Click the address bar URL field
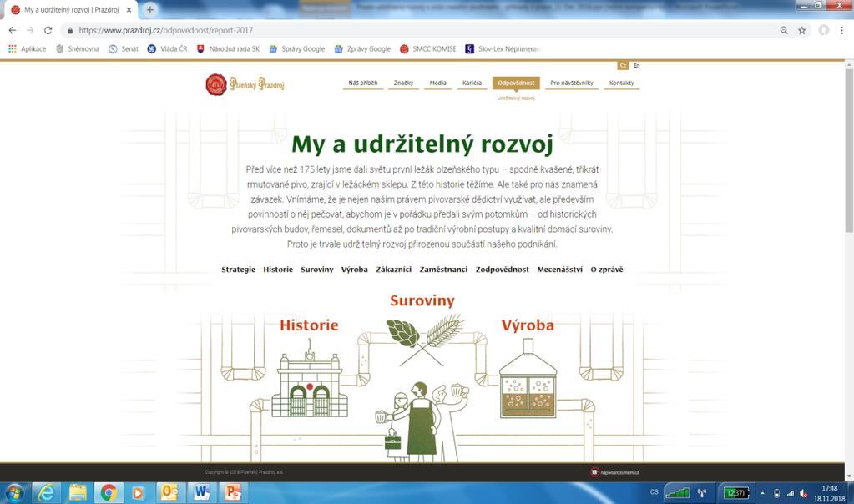This screenshot has height=504, width=854. click(x=419, y=31)
